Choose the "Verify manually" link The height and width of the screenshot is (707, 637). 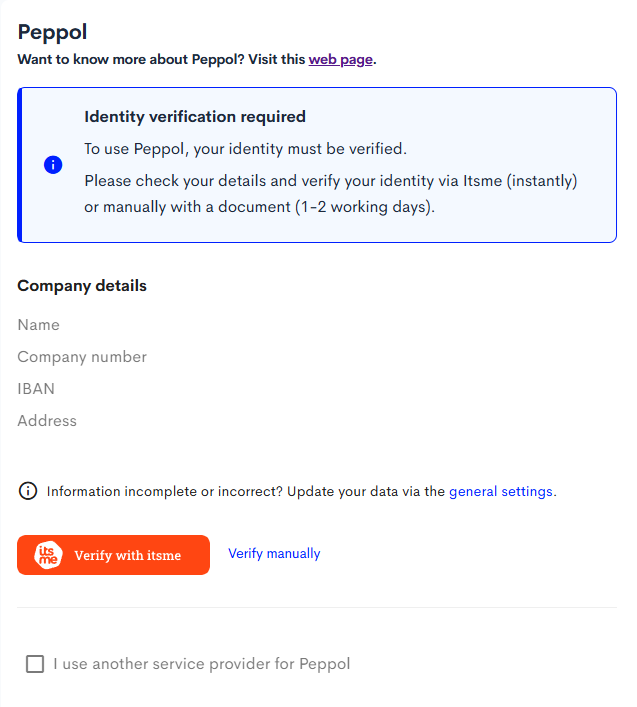click(274, 554)
